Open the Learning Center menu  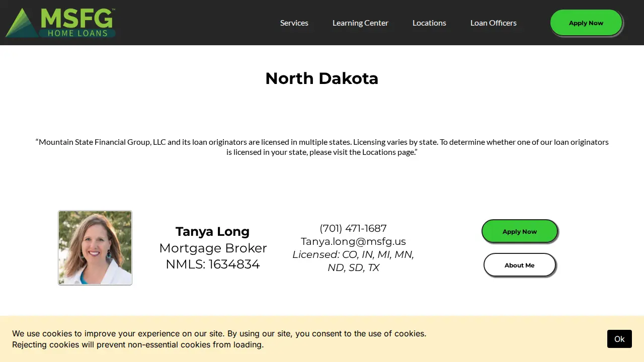point(360,23)
